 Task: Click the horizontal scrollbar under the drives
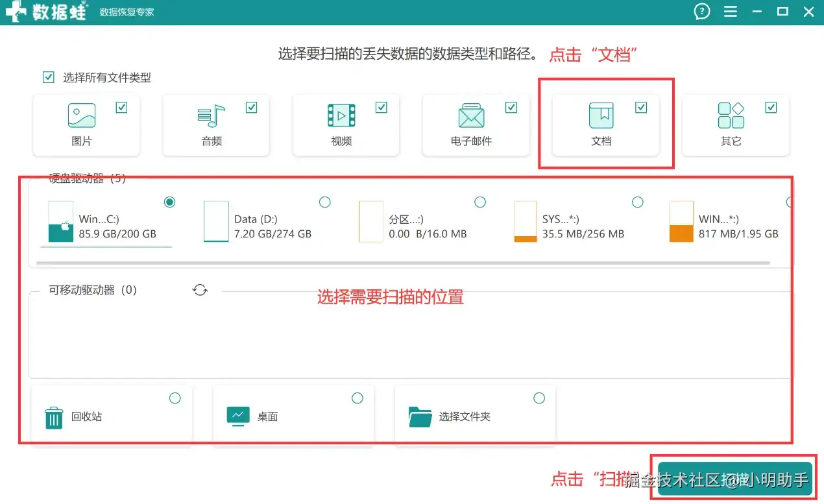(403, 263)
